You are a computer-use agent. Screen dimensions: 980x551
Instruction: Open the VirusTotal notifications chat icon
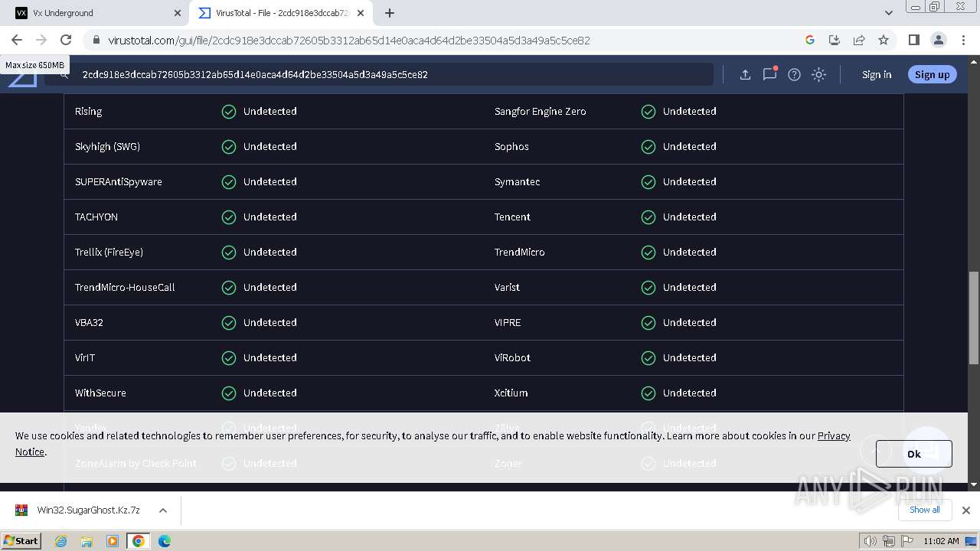tap(769, 74)
